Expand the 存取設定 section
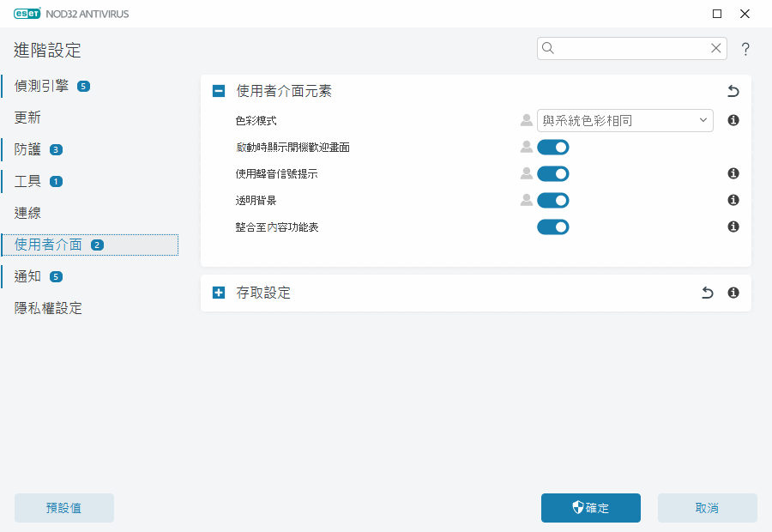The height and width of the screenshot is (532, 772). pos(217,292)
